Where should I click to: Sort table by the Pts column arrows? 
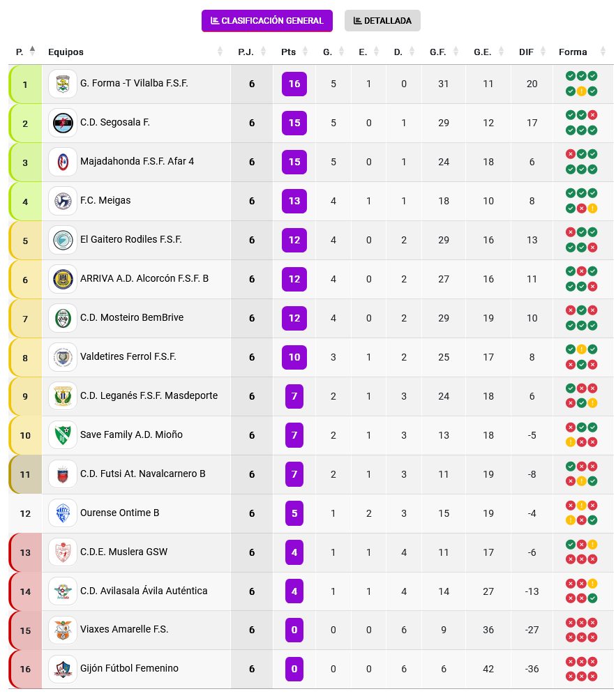pyautogui.click(x=305, y=52)
